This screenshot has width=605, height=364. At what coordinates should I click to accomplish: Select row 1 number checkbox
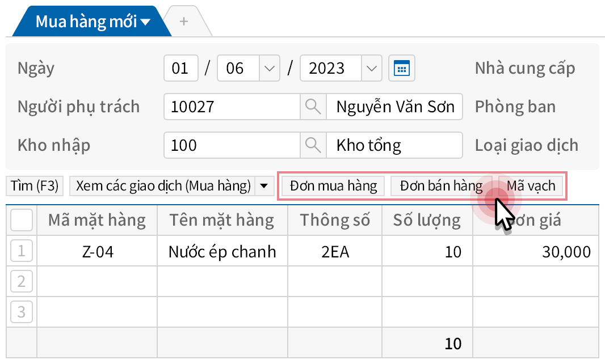[x=22, y=251]
